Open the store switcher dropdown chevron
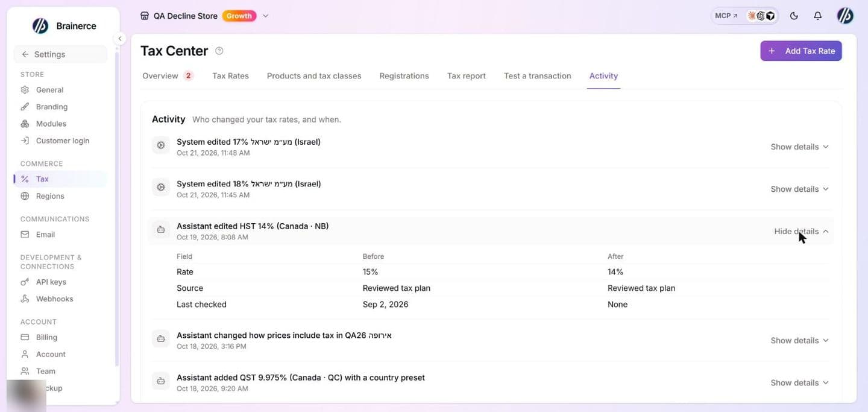This screenshot has width=868, height=412. click(266, 16)
